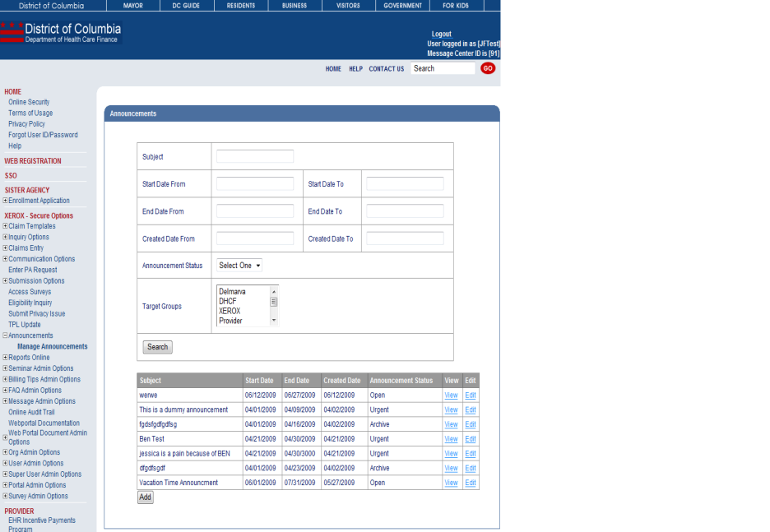Open the GOVERNMENT top navigation tab
Viewport: 770px width, 532px height.
point(402,6)
